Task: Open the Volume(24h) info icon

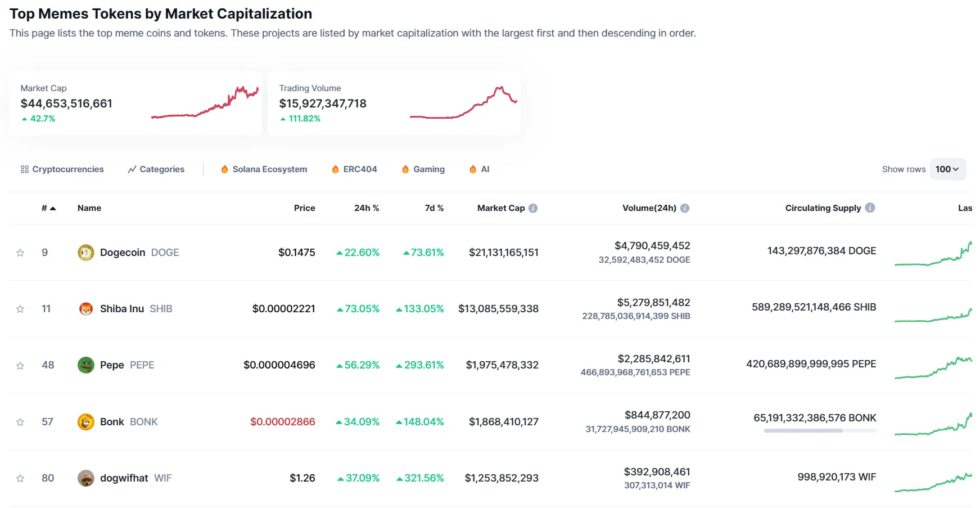Action: pyautogui.click(x=685, y=208)
